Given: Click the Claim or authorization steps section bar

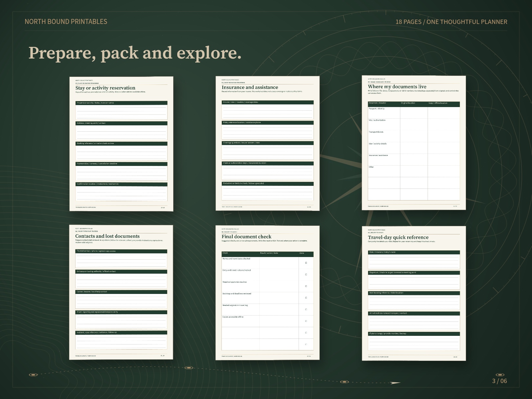Looking at the screenshot, I should point(268,163).
